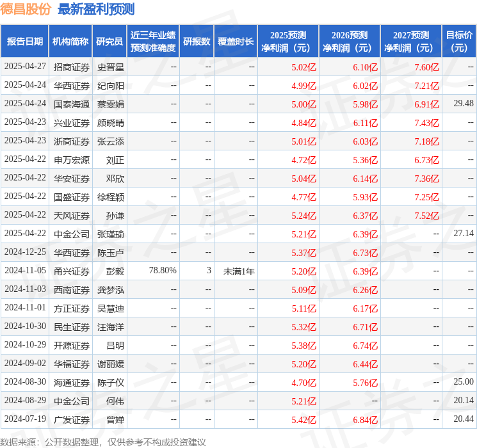Screen dimensions: 477x448
Task: Select the 报告日期 column header
Action: pyautogui.click(x=24, y=42)
